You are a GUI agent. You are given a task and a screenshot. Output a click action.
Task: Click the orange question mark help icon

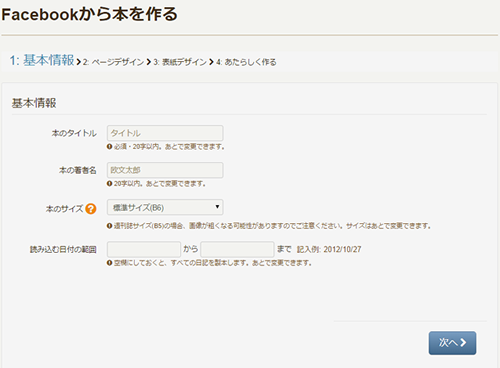(91, 209)
